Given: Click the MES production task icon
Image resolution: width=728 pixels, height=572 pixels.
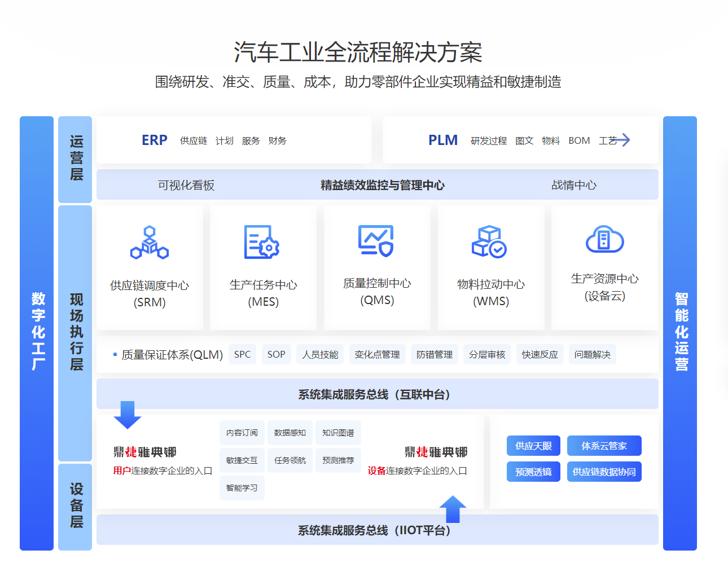Looking at the screenshot, I should (x=262, y=242).
